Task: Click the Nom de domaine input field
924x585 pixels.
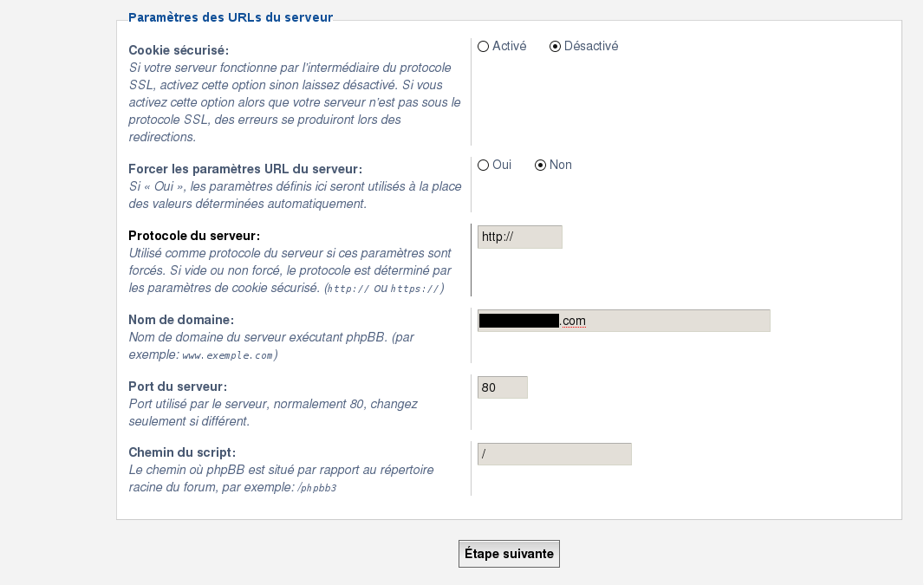Action: (623, 321)
